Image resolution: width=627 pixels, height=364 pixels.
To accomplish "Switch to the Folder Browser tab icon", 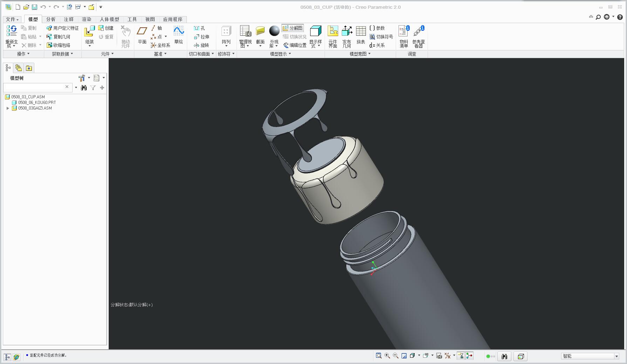I will click(19, 68).
